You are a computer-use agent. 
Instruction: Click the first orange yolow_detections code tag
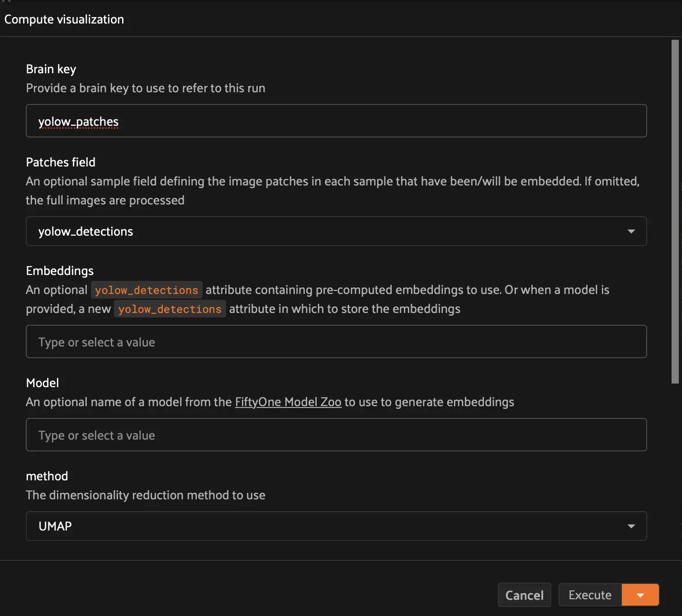[147, 290]
